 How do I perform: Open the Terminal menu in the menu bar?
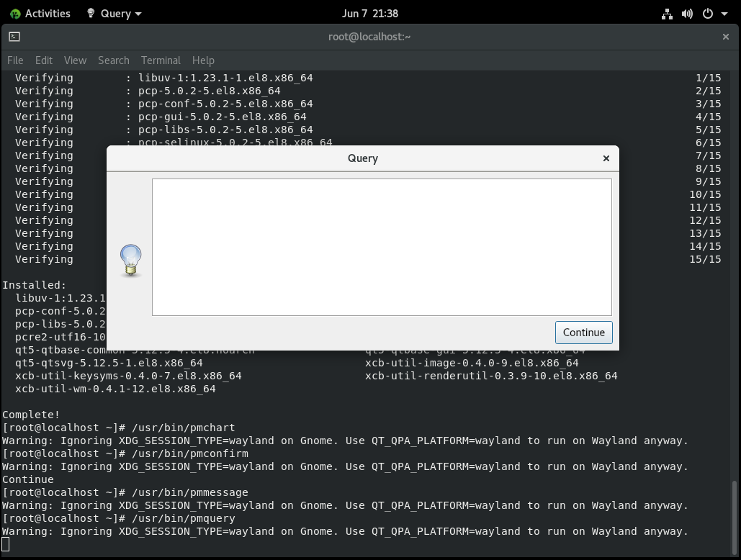161,60
